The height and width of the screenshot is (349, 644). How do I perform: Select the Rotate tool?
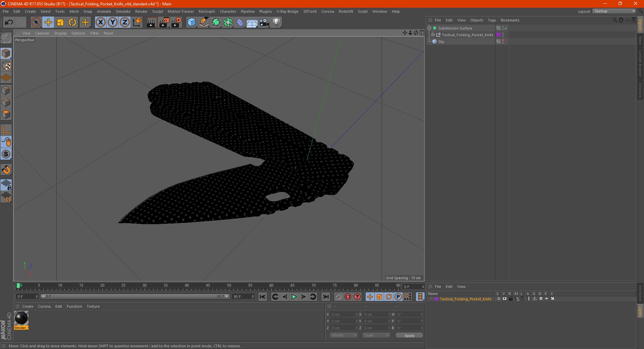[72, 22]
